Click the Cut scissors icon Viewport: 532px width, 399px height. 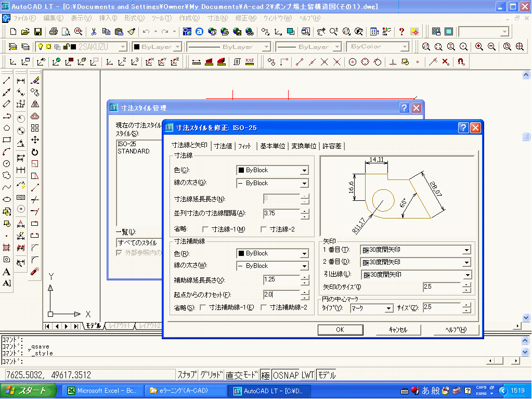point(94,32)
